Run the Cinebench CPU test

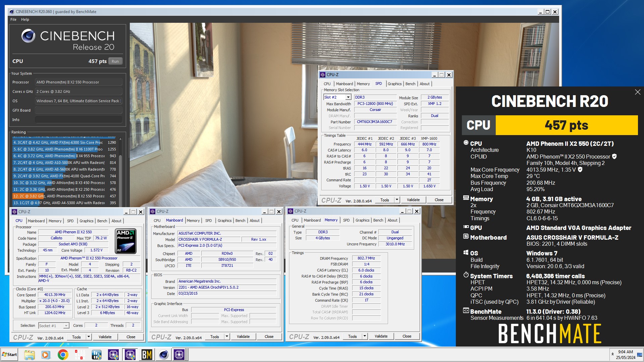pos(115,61)
